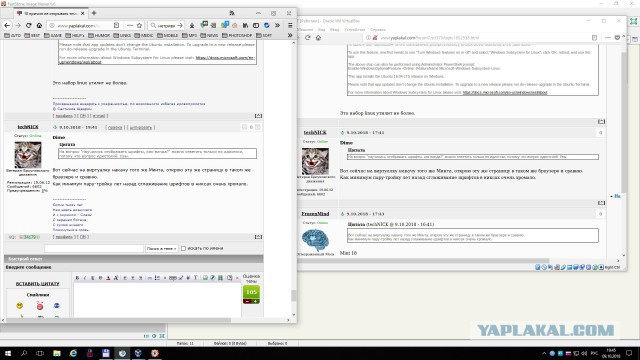Image resolution: width=640 pixels, height=360 pixels.
Task: Open page actions dots in left address bar
Action: coord(129,25)
